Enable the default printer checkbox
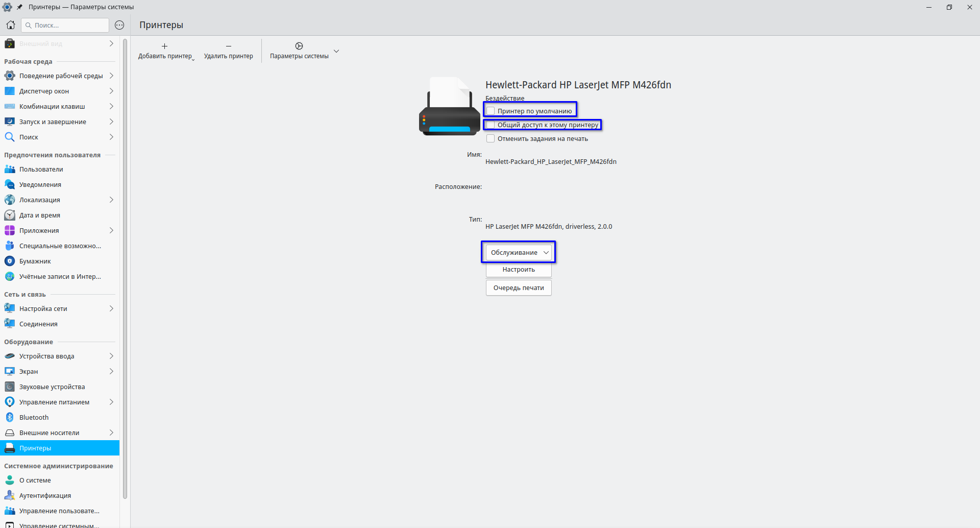 [x=491, y=111]
